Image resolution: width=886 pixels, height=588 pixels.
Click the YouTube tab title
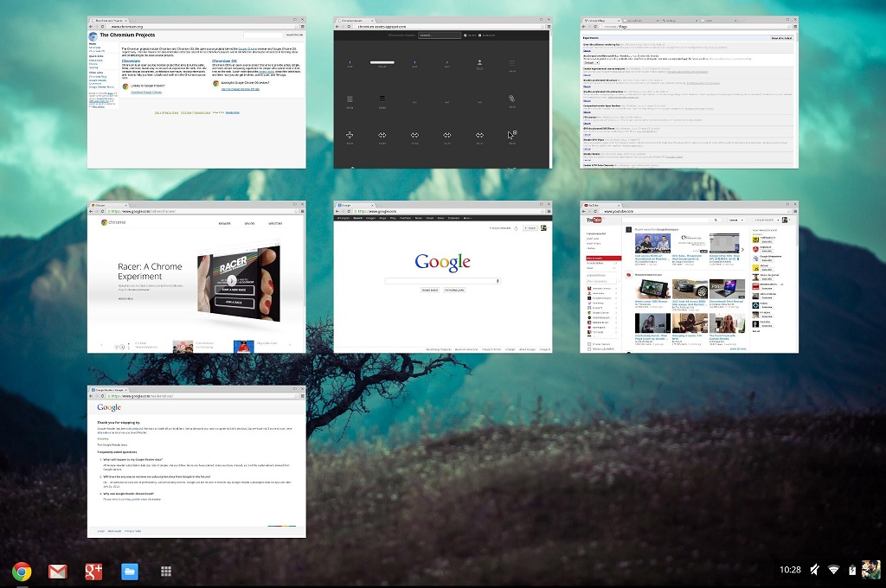pyautogui.click(x=596, y=204)
